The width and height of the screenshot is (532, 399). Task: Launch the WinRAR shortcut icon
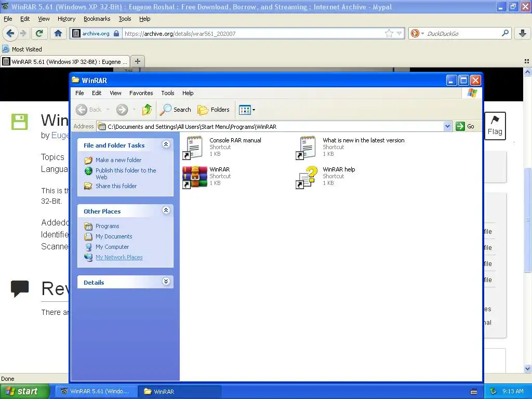pyautogui.click(x=194, y=177)
